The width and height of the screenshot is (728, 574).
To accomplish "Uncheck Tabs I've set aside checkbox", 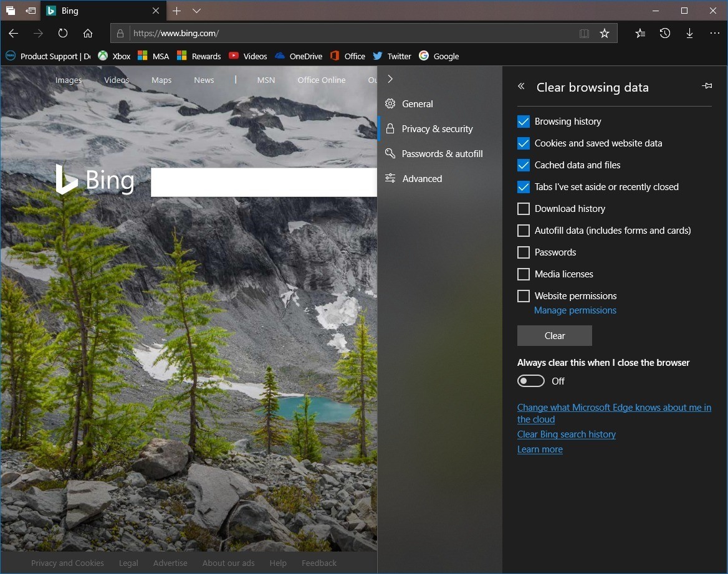I will (524, 187).
